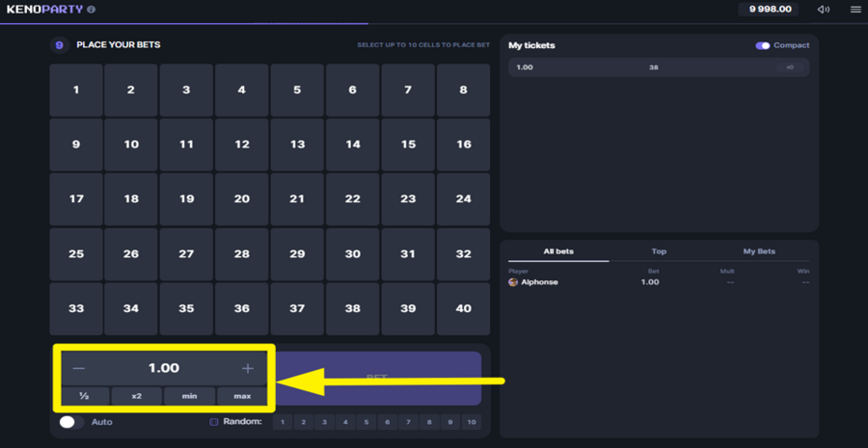Select cell number 31

coord(408,254)
